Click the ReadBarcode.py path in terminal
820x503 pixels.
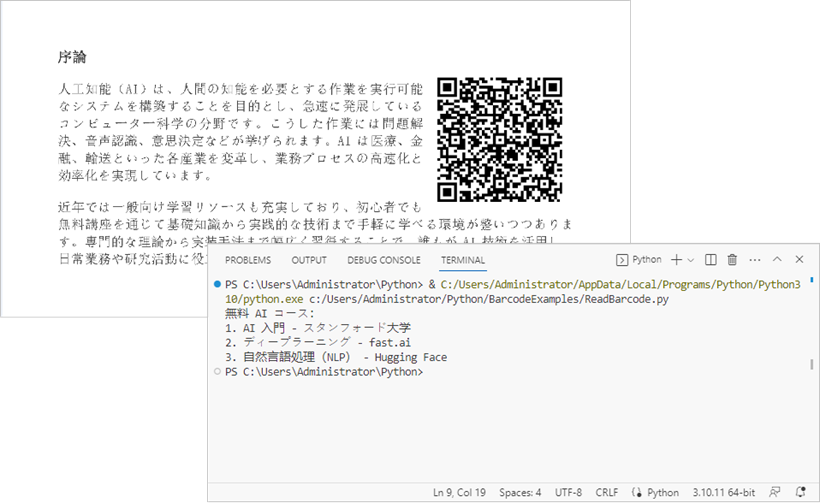(x=488, y=299)
